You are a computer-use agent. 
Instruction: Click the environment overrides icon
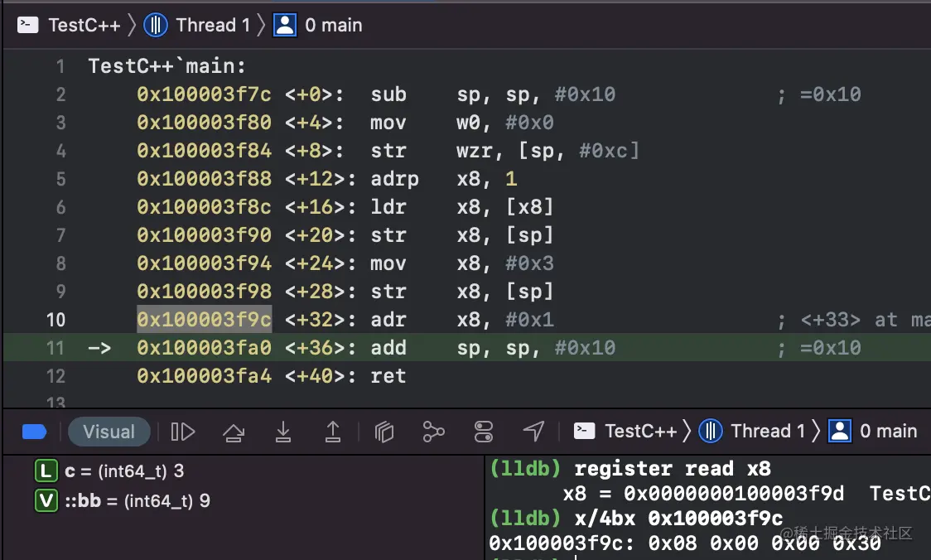pyautogui.click(x=484, y=432)
